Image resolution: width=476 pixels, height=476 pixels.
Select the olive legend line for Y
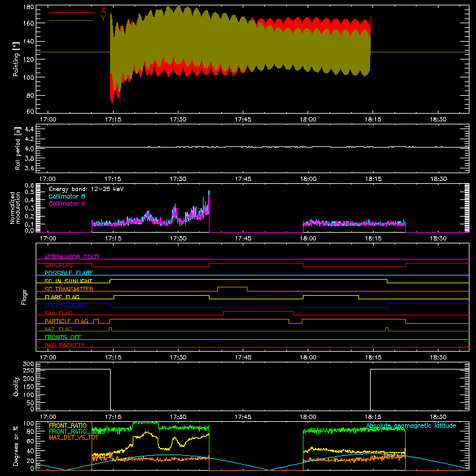(x=71, y=20)
